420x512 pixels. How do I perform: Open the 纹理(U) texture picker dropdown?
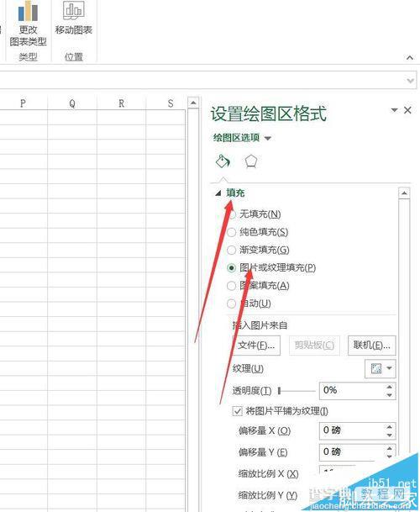point(381,368)
